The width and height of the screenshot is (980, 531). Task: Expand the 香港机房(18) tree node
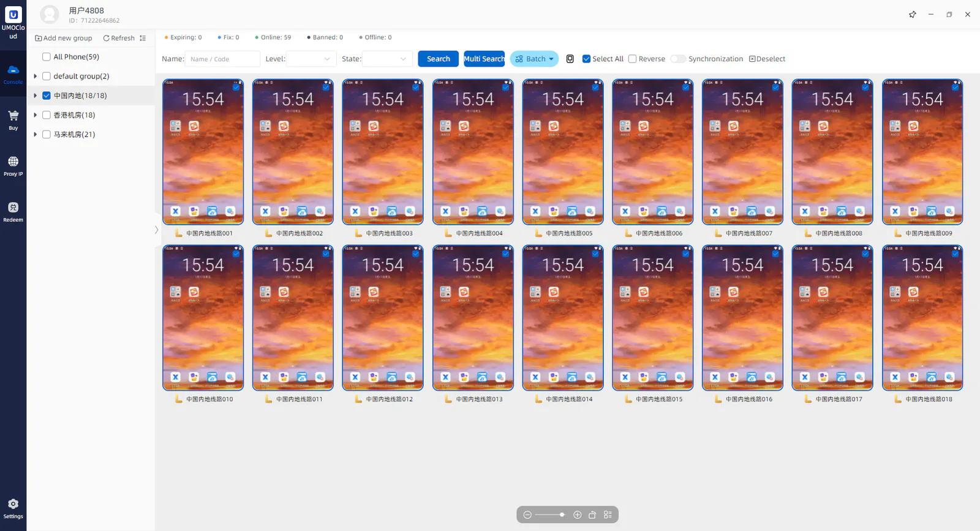(35, 115)
